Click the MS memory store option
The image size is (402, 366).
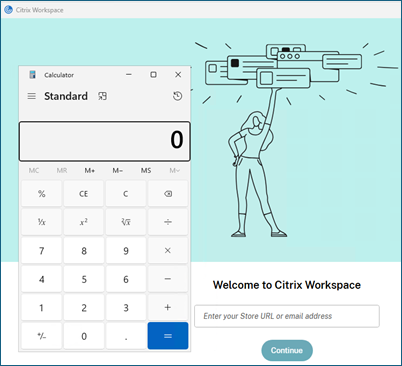click(146, 171)
